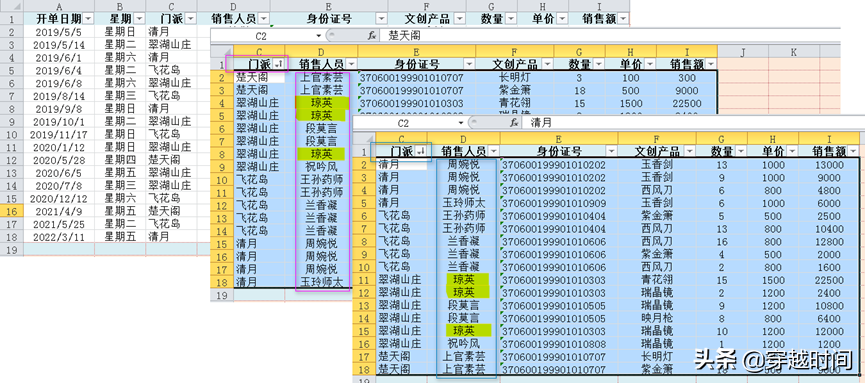865x383 pixels.
Task: Open 单价 filter button in middle sheet
Action: pyautogui.click(x=650, y=64)
